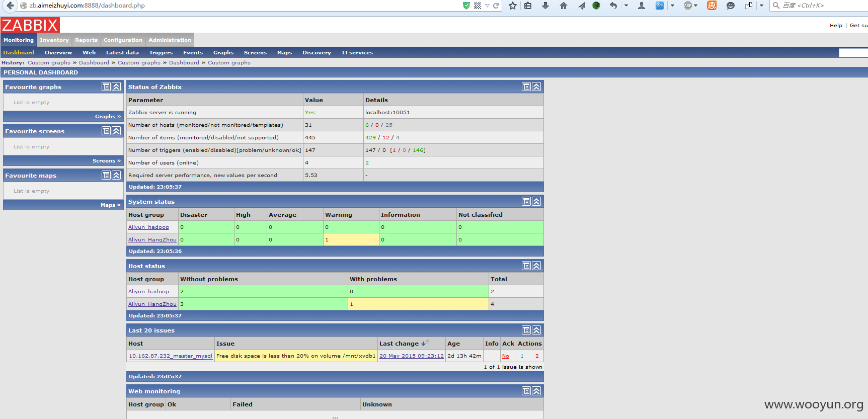Switch to the Reports main tab
This screenshot has width=868, height=419.
click(86, 40)
